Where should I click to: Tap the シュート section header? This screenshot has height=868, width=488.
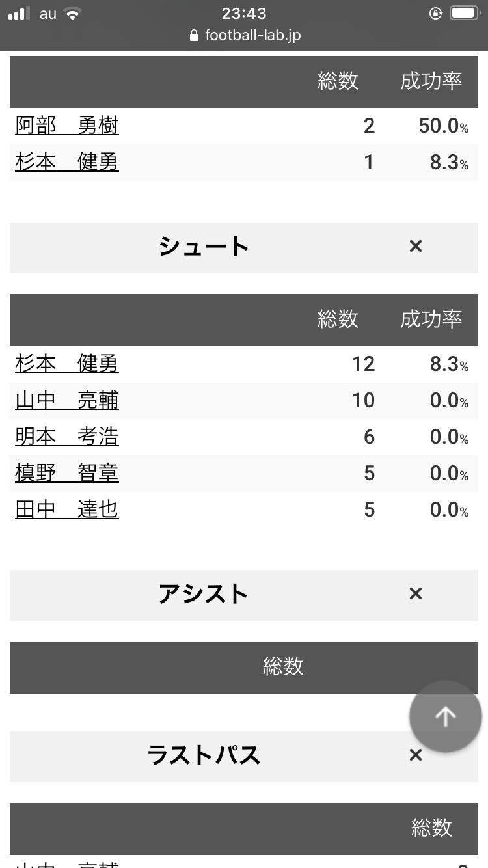pos(204,247)
